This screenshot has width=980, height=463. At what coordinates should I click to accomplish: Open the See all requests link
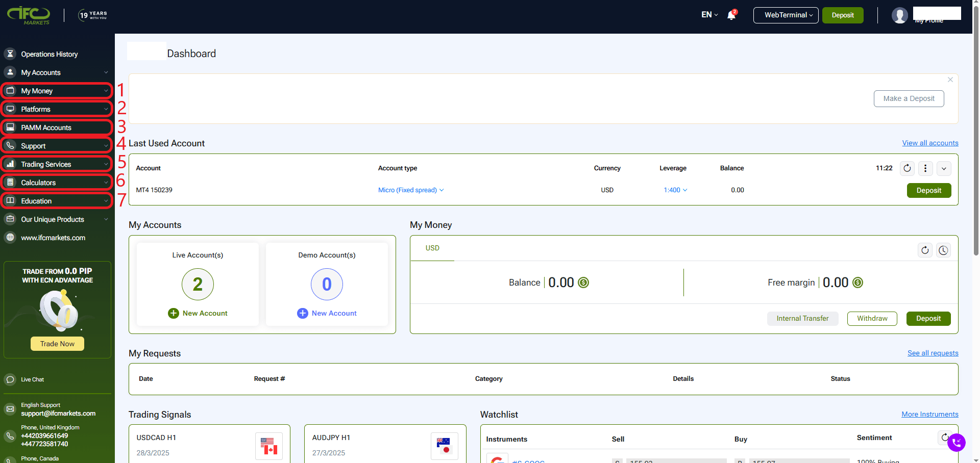pyautogui.click(x=933, y=353)
